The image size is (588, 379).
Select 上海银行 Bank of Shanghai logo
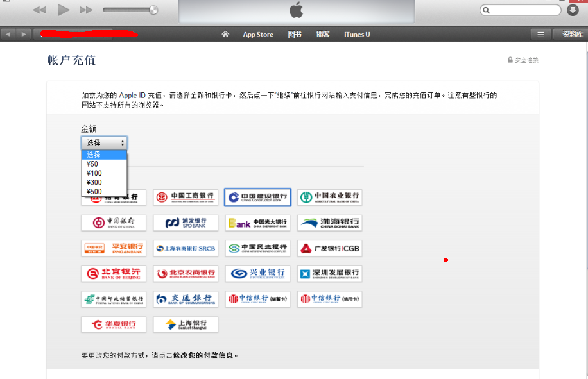click(x=186, y=324)
